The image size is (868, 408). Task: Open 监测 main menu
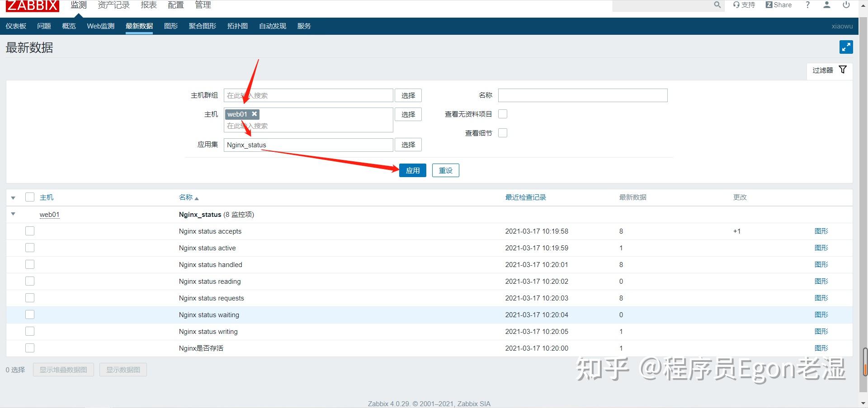79,5
